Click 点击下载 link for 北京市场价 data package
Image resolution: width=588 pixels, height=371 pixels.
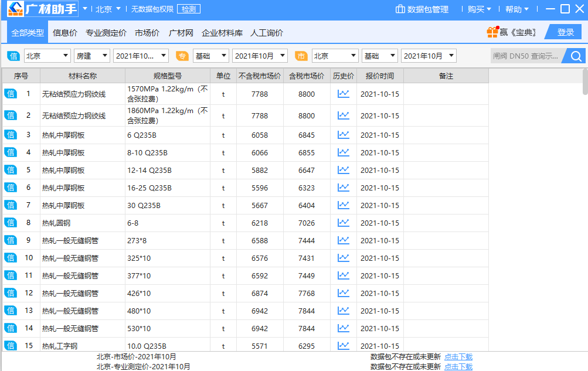[458, 356]
